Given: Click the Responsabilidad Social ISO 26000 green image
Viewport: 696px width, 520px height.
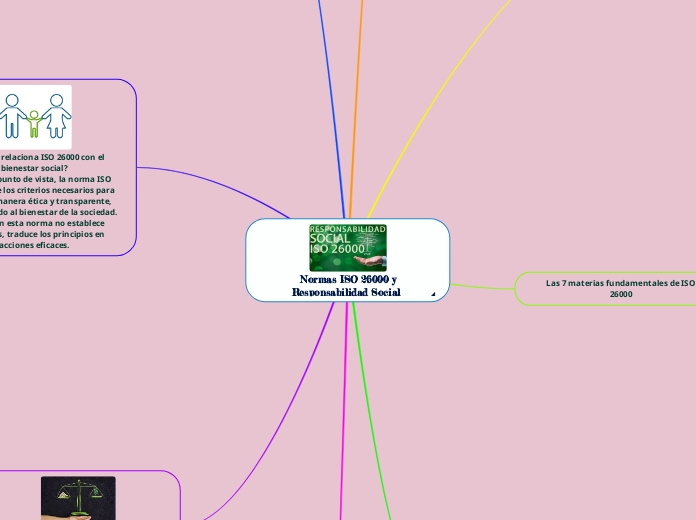Looking at the screenshot, I should pyautogui.click(x=348, y=247).
